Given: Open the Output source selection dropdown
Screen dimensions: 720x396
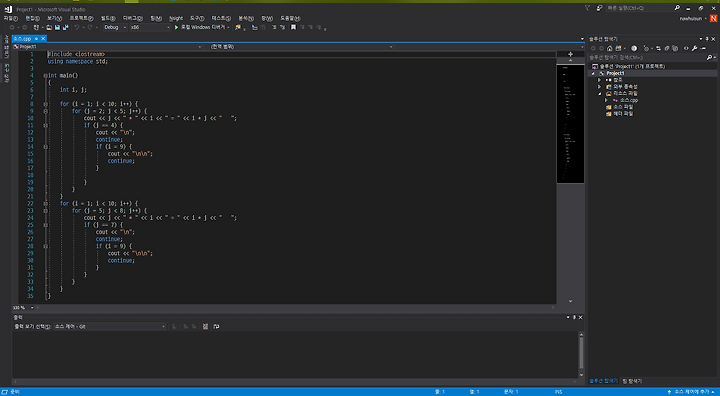Looking at the screenshot, I should point(109,327).
